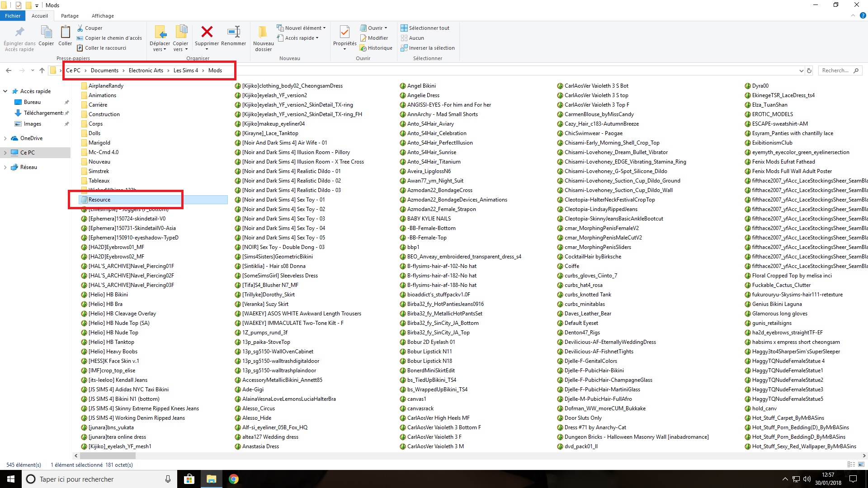Image resolution: width=868 pixels, height=488 pixels.
Task: Switch to Affichage ribbon tab
Action: point(103,16)
